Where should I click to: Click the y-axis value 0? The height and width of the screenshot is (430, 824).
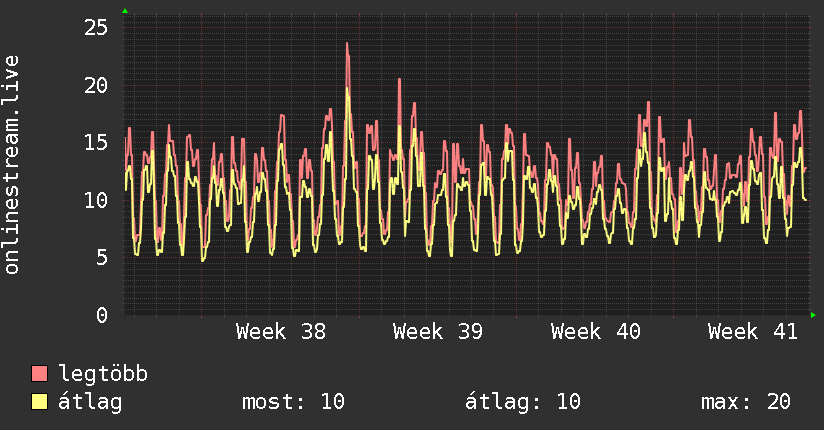[x=102, y=315]
